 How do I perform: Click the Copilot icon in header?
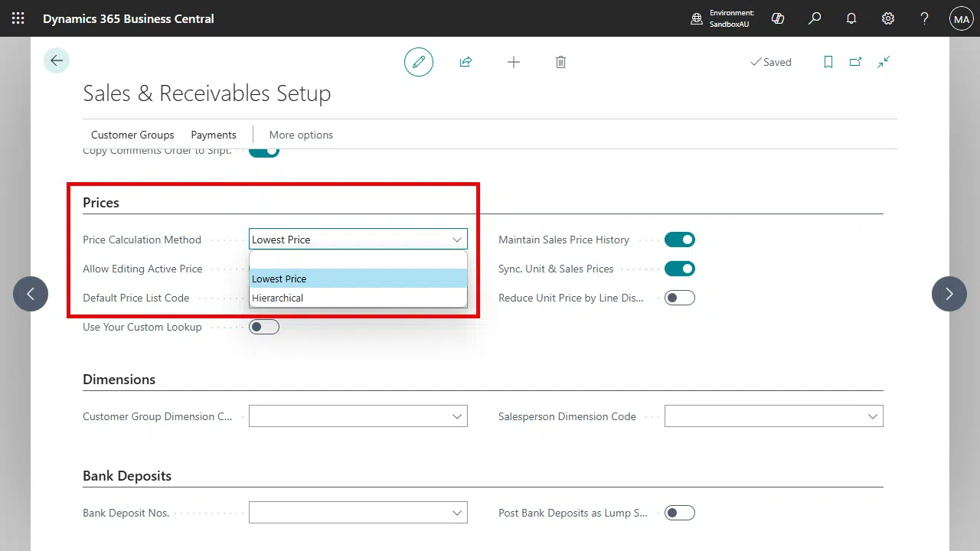[778, 18]
